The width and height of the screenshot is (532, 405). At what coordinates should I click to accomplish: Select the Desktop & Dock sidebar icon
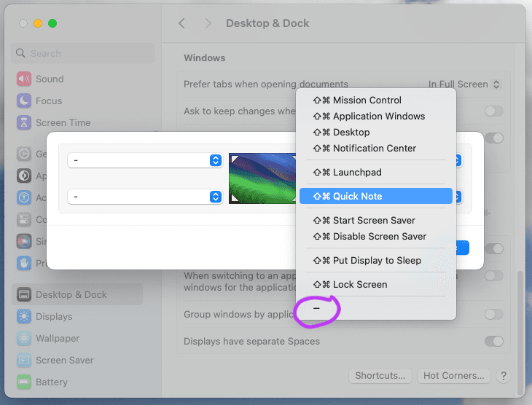click(24, 294)
